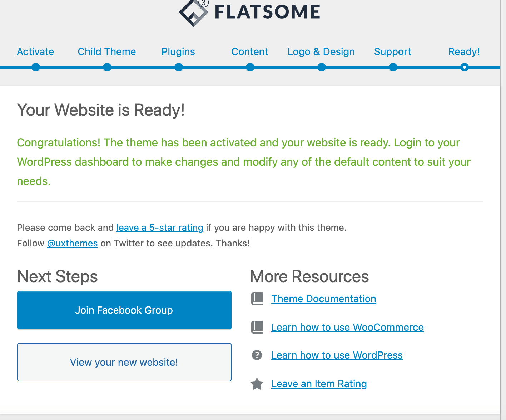Click View your new website! button
The image size is (506, 420).
(124, 362)
